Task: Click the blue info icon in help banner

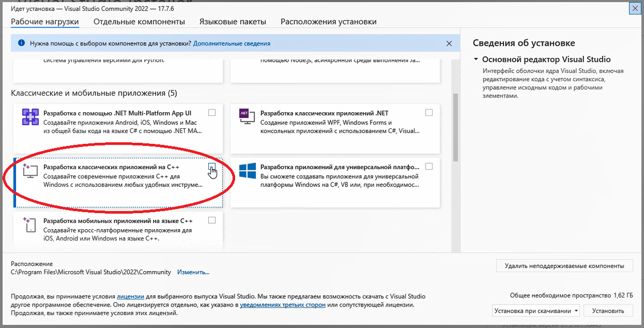Action: [x=21, y=43]
